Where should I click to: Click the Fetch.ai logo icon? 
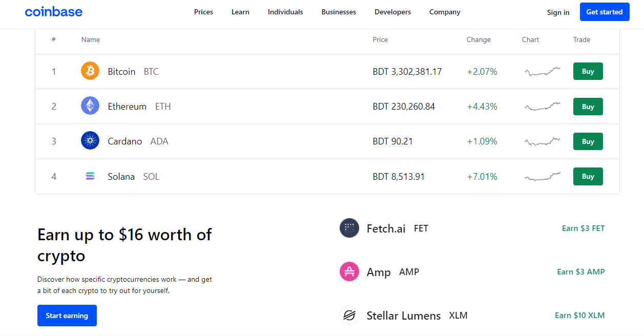(349, 228)
